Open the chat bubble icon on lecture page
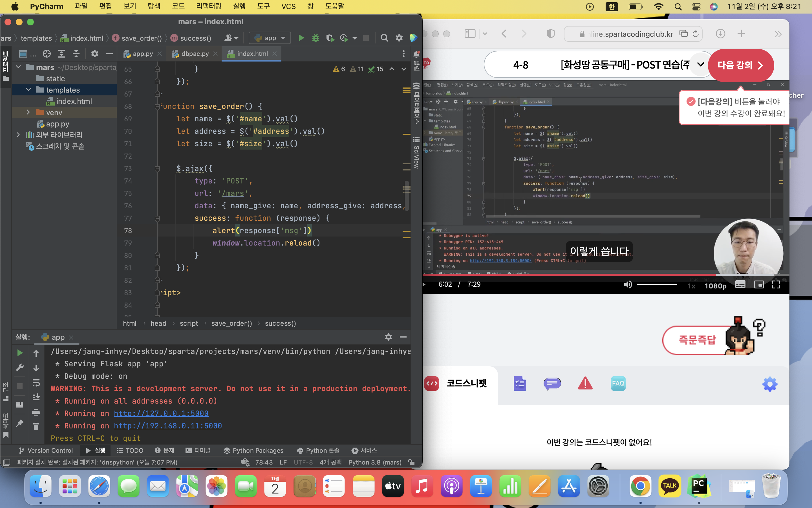The height and width of the screenshot is (508, 812). click(x=552, y=383)
